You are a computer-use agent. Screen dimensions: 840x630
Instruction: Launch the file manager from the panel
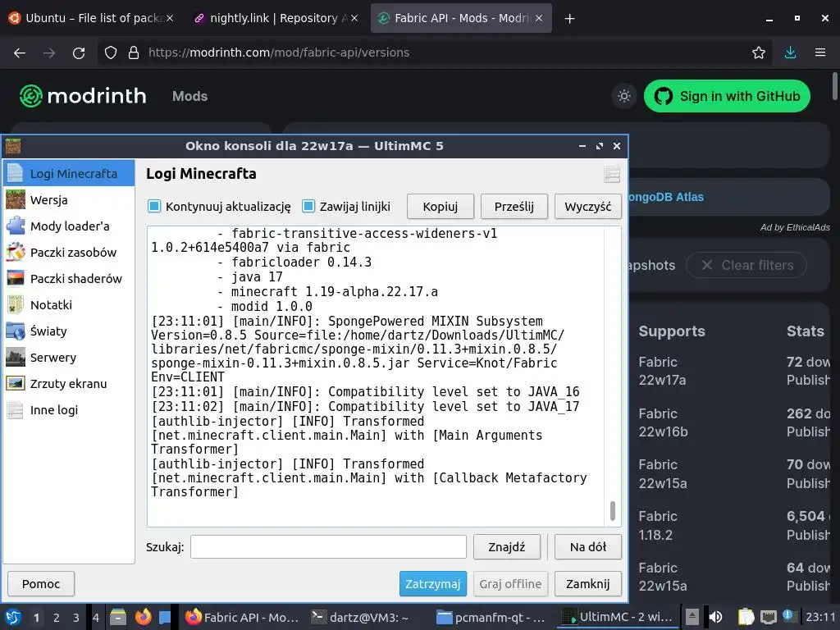[x=118, y=617]
